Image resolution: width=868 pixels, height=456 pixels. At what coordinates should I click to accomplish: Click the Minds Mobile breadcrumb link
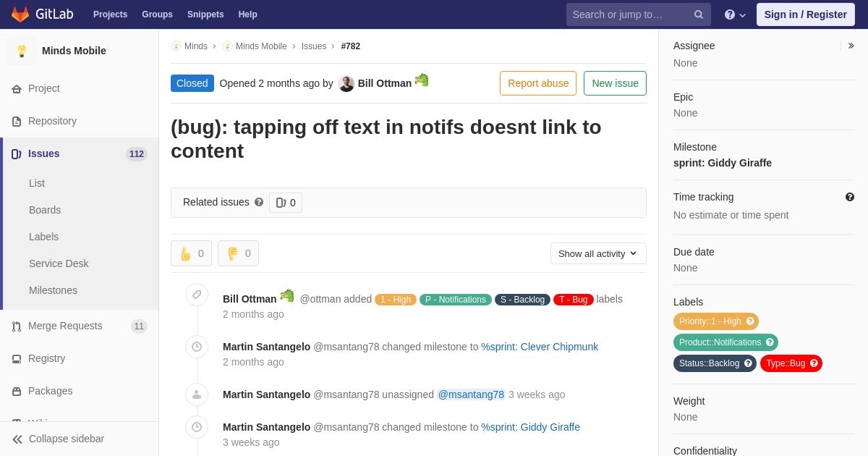[261, 46]
